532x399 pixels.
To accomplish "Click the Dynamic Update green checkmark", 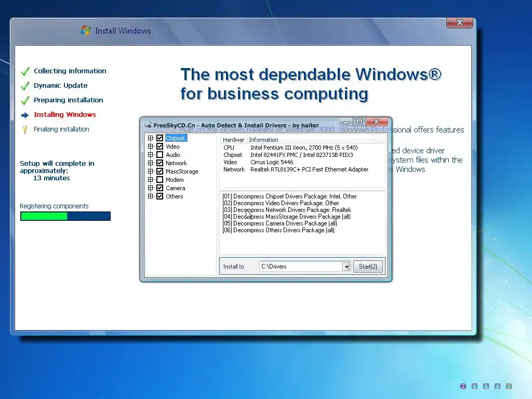I will 25,86.
